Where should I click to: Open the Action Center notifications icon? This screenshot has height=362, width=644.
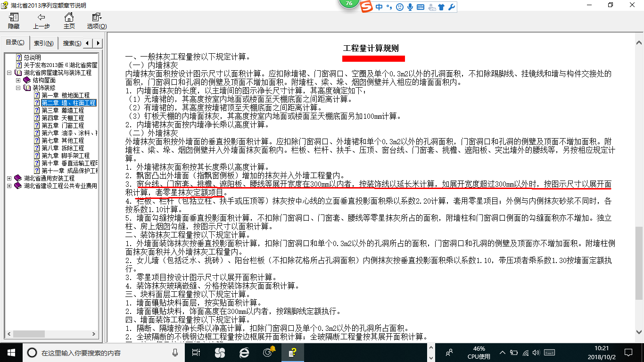[x=627, y=352]
